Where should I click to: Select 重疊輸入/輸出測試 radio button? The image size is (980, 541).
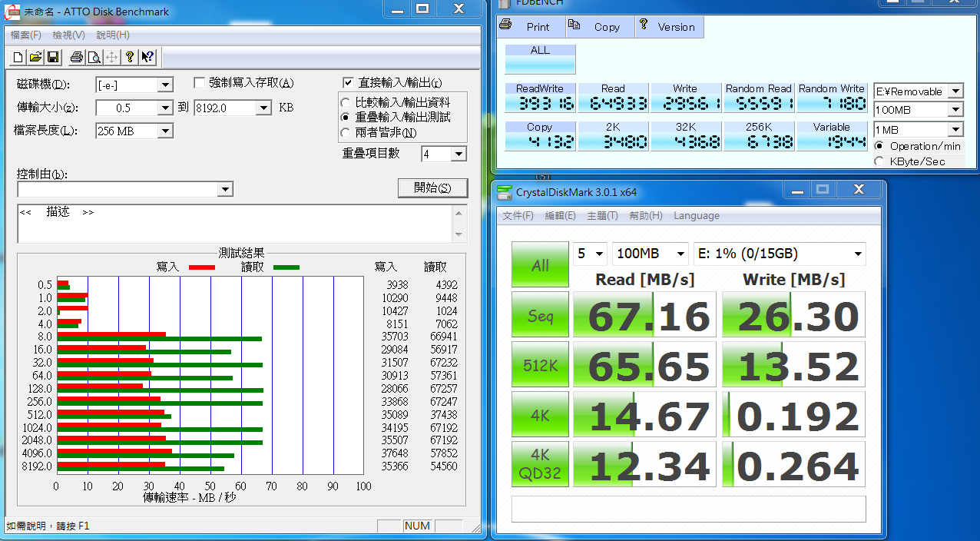(346, 118)
